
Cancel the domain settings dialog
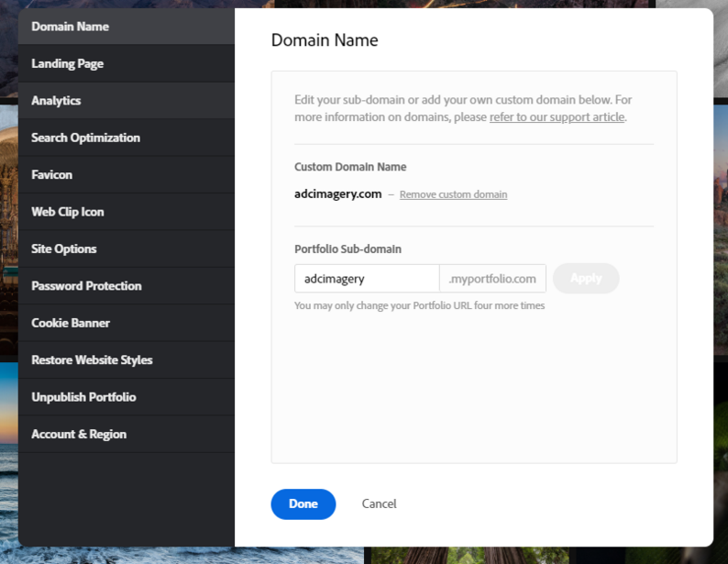click(379, 504)
